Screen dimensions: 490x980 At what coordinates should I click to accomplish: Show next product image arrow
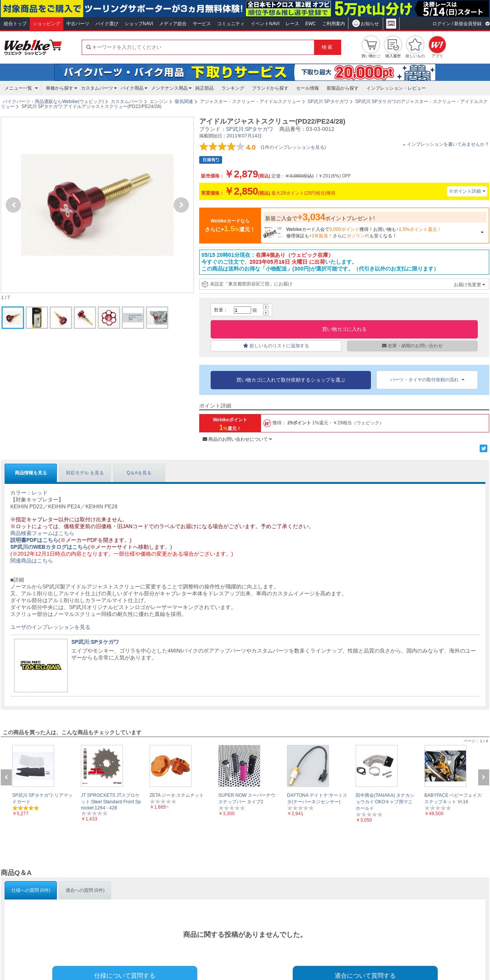(x=181, y=205)
